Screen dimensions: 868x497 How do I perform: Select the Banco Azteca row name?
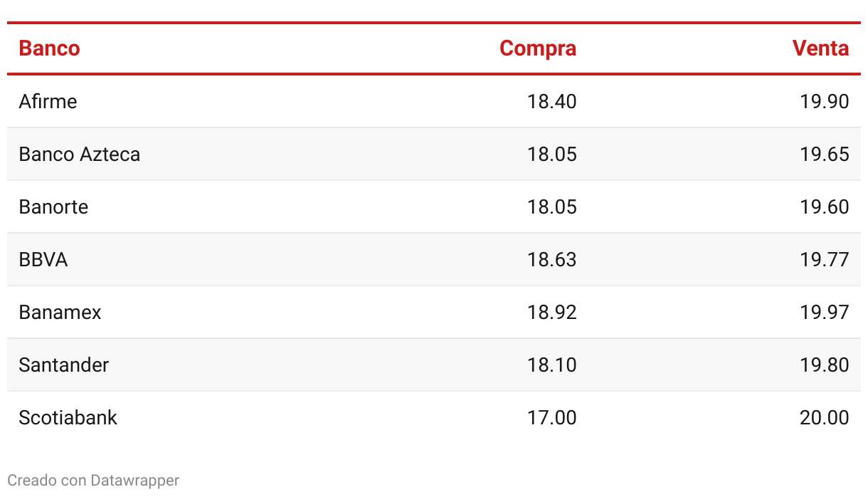click(x=80, y=154)
